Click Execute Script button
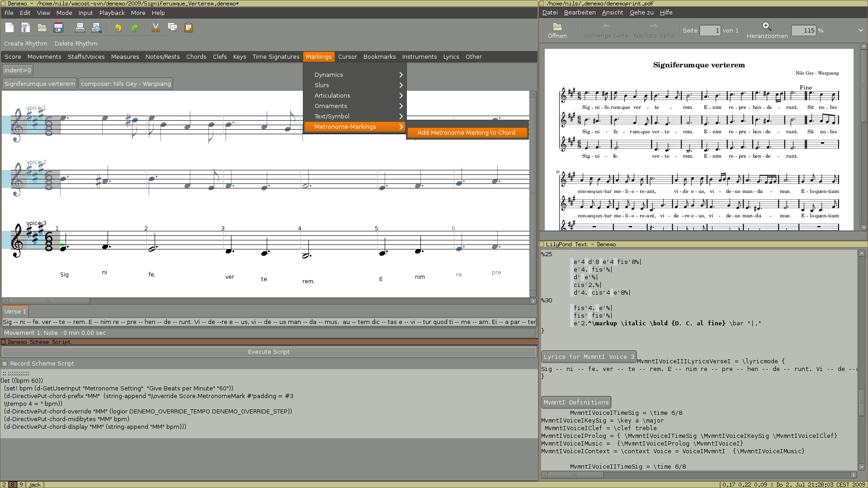This screenshot has height=488, width=868. 269,352
